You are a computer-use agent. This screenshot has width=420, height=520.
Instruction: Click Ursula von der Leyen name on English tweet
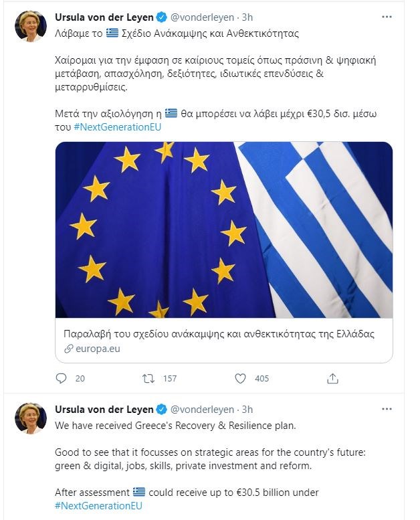pos(104,410)
